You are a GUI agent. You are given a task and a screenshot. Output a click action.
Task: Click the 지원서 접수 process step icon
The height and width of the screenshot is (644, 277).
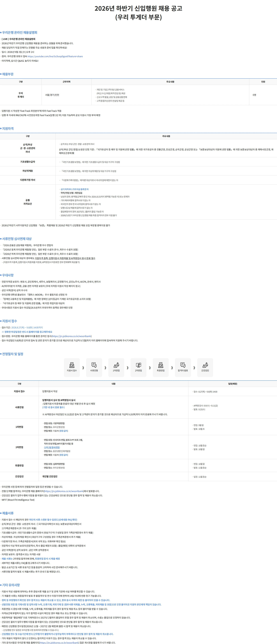coord(72,367)
